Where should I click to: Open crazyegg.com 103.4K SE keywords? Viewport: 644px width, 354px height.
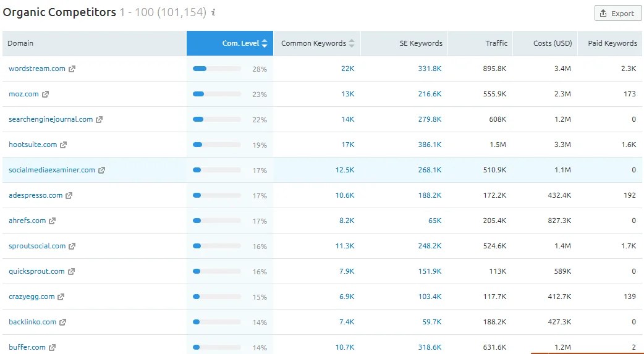430,297
